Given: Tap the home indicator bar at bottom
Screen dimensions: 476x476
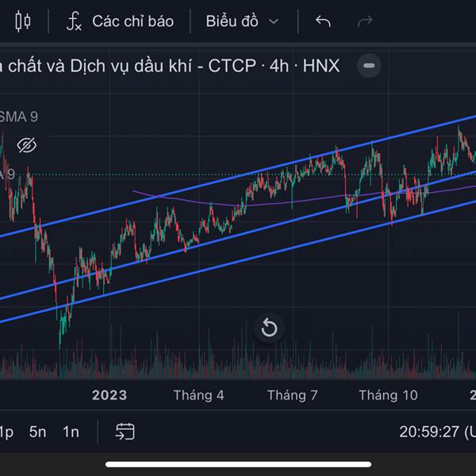Looking at the screenshot, I should click(x=238, y=464).
